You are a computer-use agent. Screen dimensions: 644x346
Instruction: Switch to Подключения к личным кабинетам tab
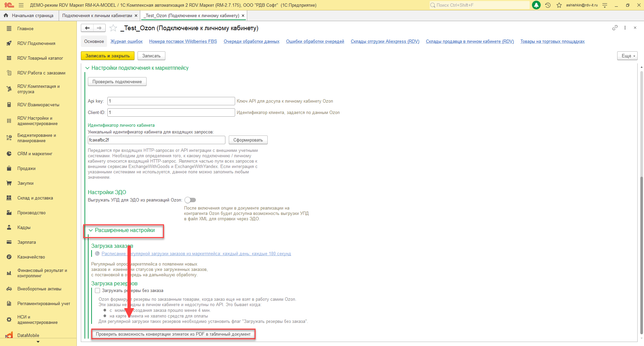97,16
